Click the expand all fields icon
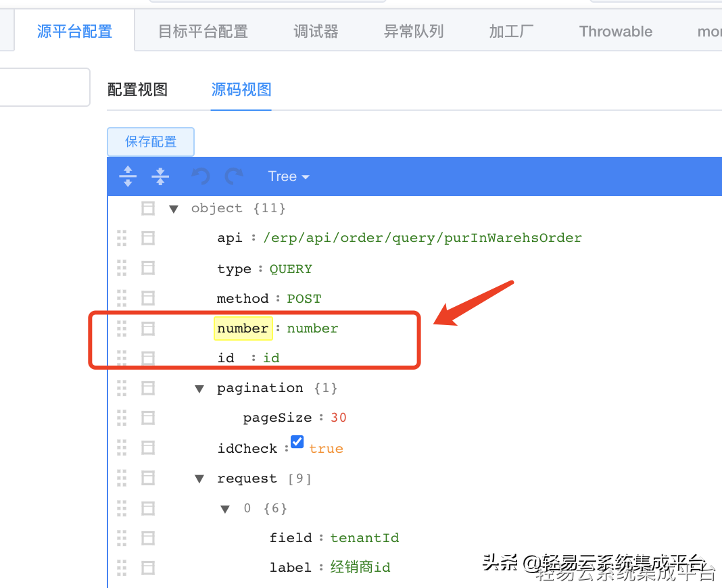The image size is (722, 588). pyautogui.click(x=128, y=176)
